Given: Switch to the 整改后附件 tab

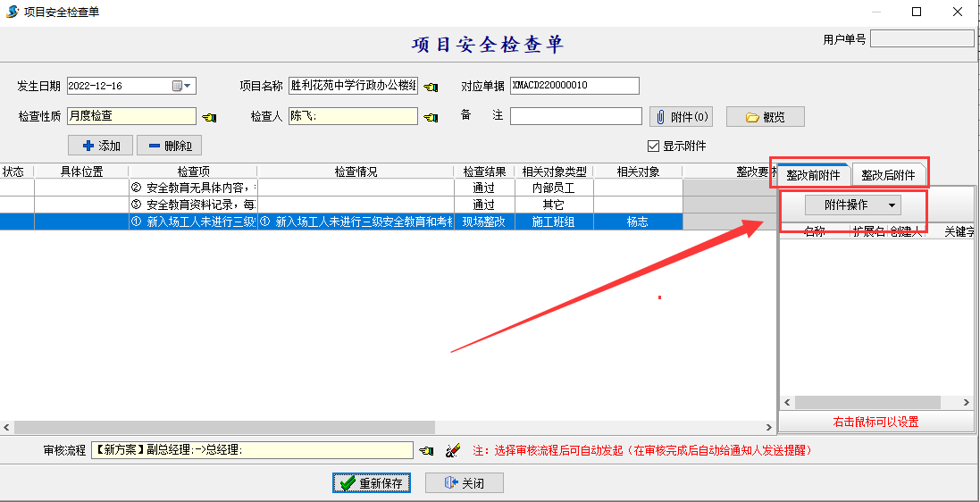Looking at the screenshot, I should pos(887,175).
